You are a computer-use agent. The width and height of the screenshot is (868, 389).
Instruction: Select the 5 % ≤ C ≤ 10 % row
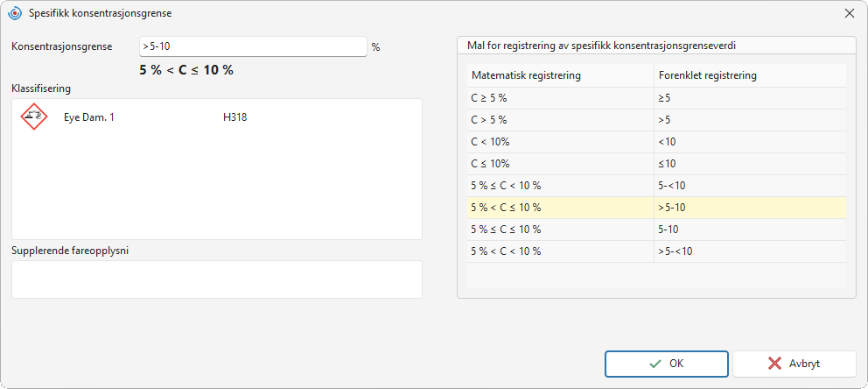(656, 230)
